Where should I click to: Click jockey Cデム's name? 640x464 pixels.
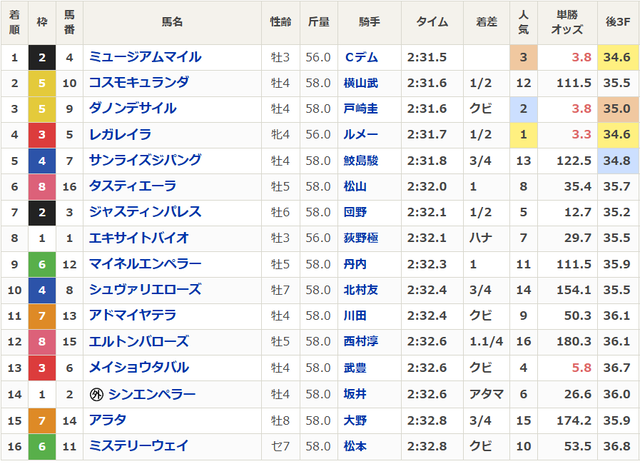[x=360, y=57]
